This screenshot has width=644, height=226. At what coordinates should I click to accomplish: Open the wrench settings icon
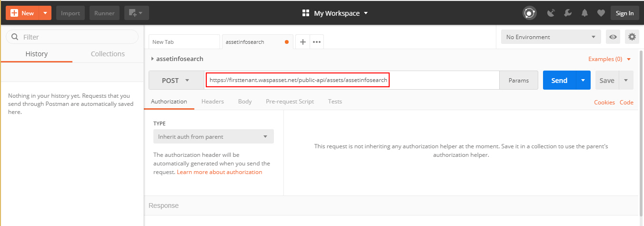tap(568, 13)
